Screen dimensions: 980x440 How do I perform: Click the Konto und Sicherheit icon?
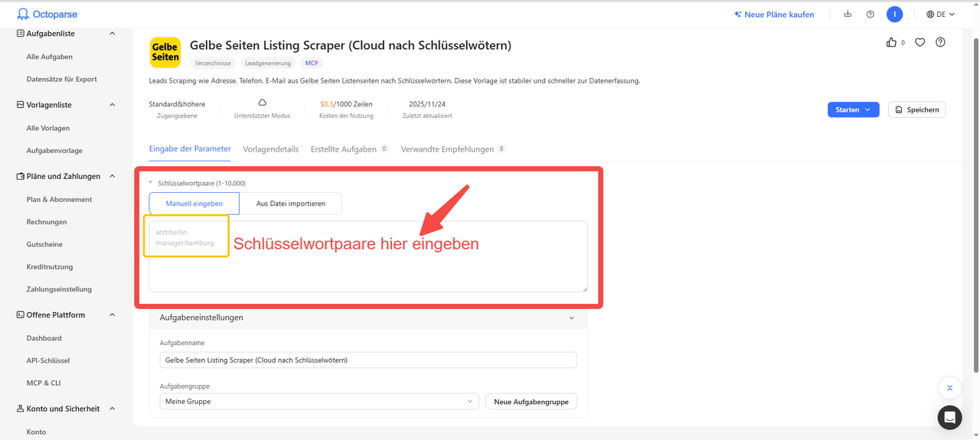pos(21,409)
